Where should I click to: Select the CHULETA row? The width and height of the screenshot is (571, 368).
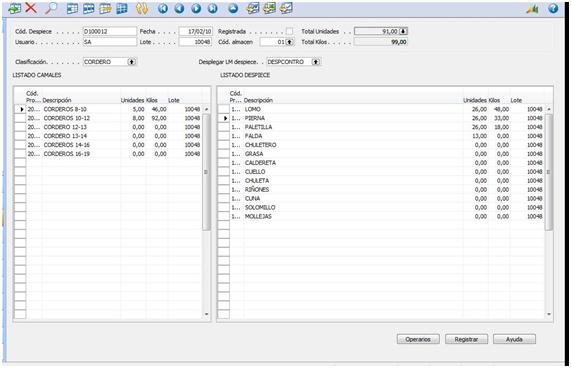click(x=381, y=181)
